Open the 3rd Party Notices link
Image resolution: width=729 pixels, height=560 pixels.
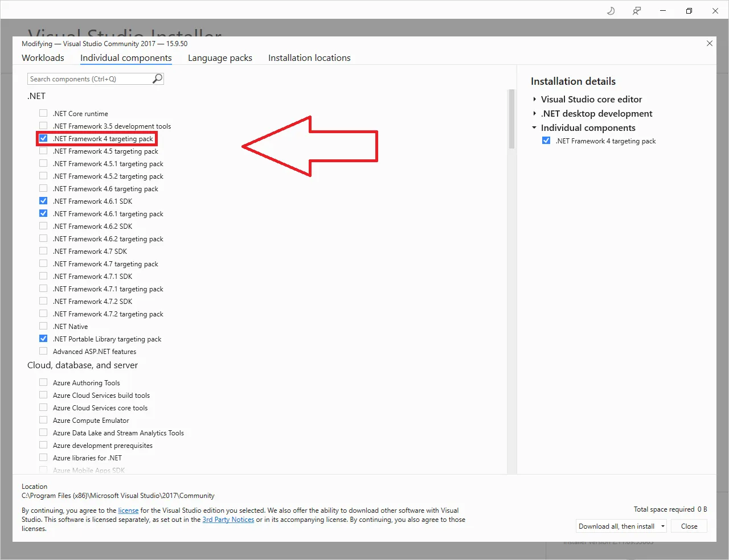228,520
